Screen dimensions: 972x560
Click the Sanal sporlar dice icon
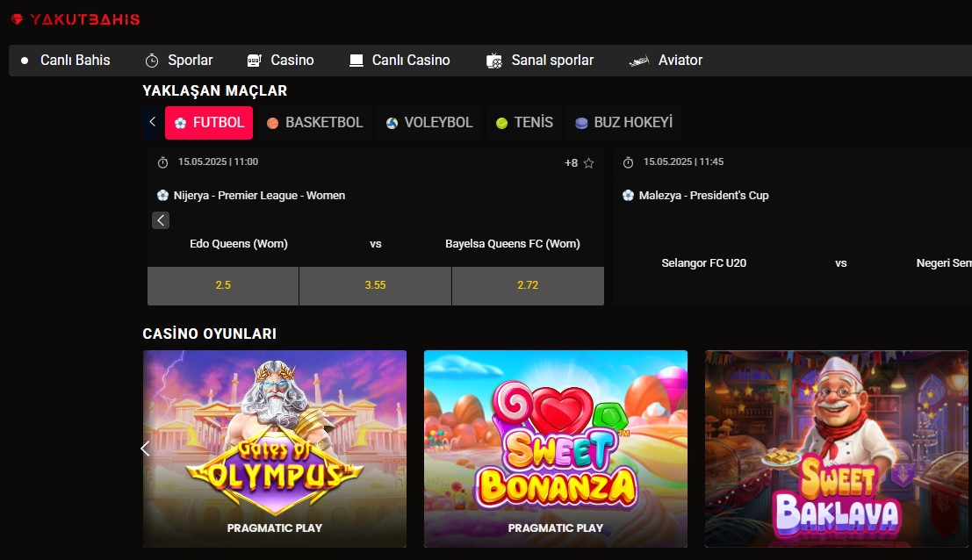(495, 61)
